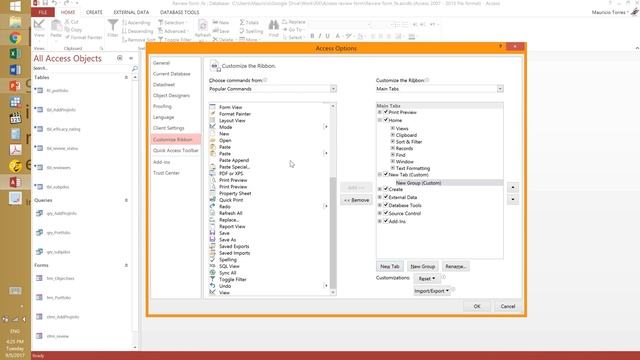
Task: Open Current Database options category
Action: (171, 74)
